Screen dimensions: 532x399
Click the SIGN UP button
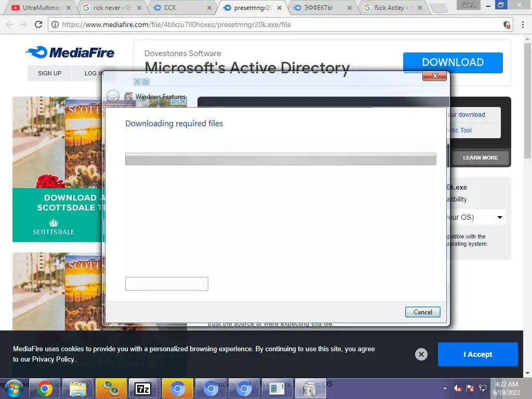point(49,73)
